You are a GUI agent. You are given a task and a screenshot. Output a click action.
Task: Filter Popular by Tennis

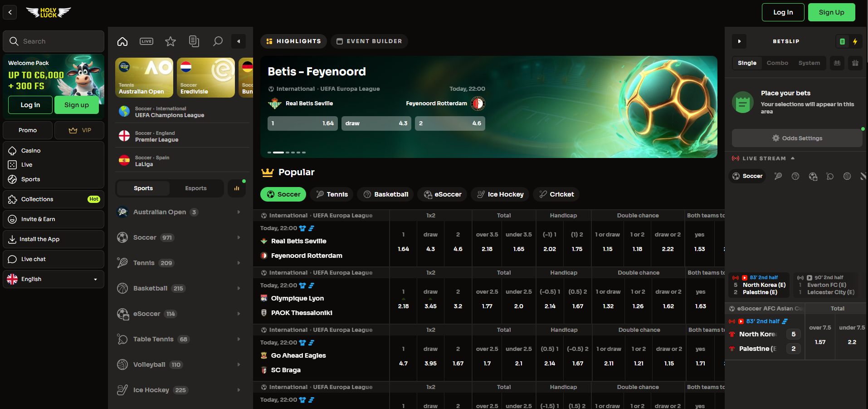click(x=332, y=194)
